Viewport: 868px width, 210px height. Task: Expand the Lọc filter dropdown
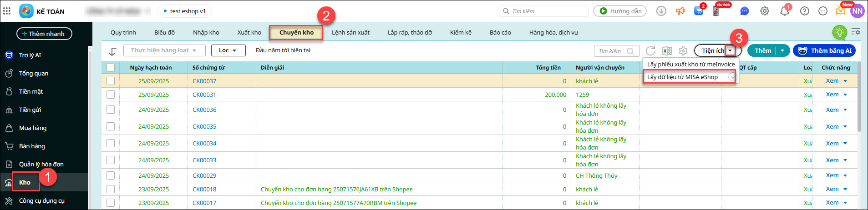pos(228,50)
